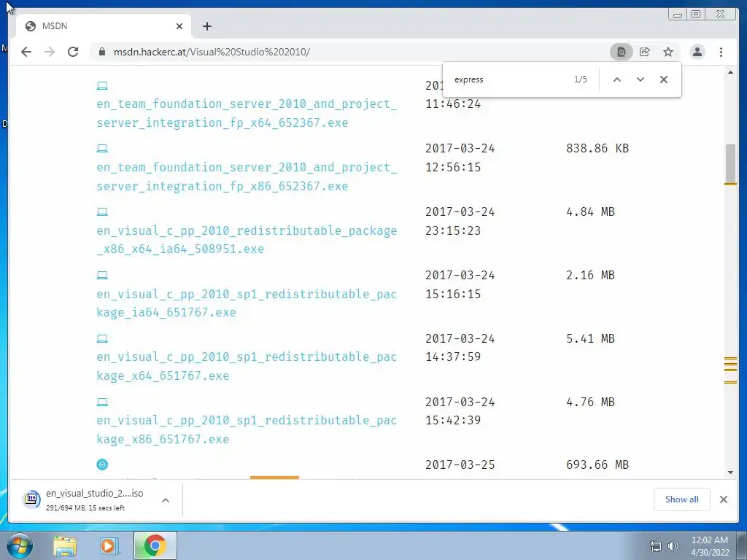Select the MSDN tab

(x=104, y=26)
